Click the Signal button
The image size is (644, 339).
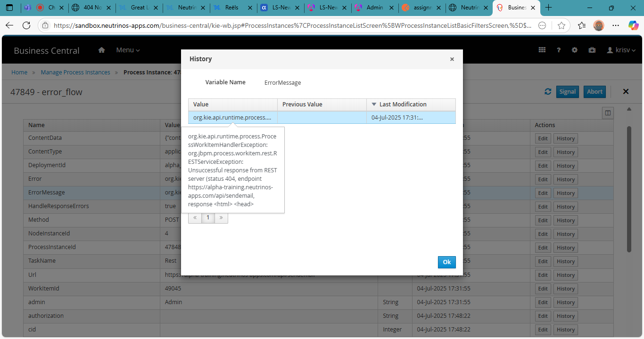[567, 92]
